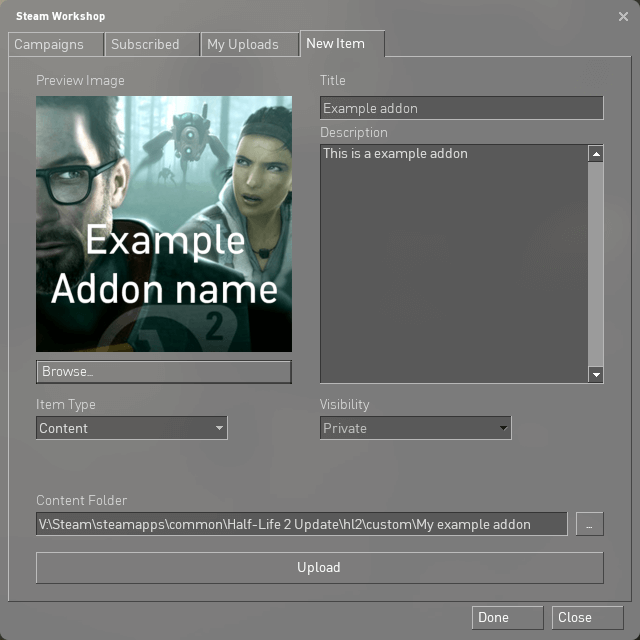Click the 'Preview Image' label
Image resolution: width=640 pixels, height=640 pixels.
[80, 80]
